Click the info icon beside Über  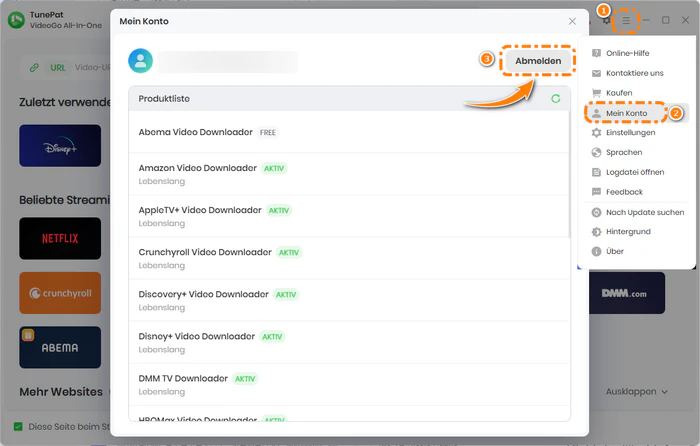[x=596, y=251]
